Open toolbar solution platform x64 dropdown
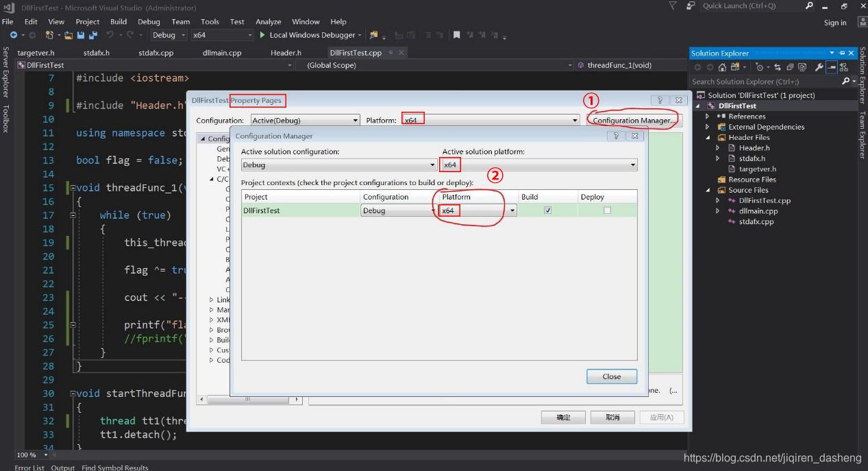The width and height of the screenshot is (868, 471). coord(221,35)
